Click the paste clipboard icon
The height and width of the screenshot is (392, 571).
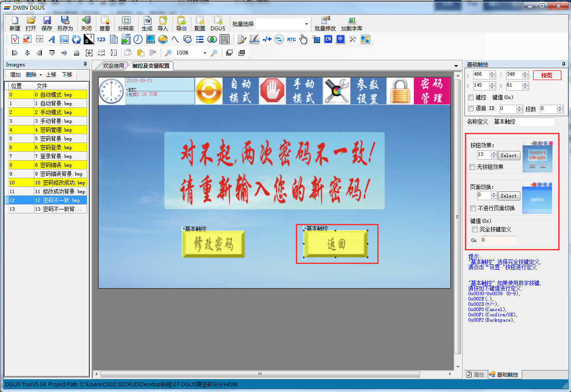click(140, 53)
